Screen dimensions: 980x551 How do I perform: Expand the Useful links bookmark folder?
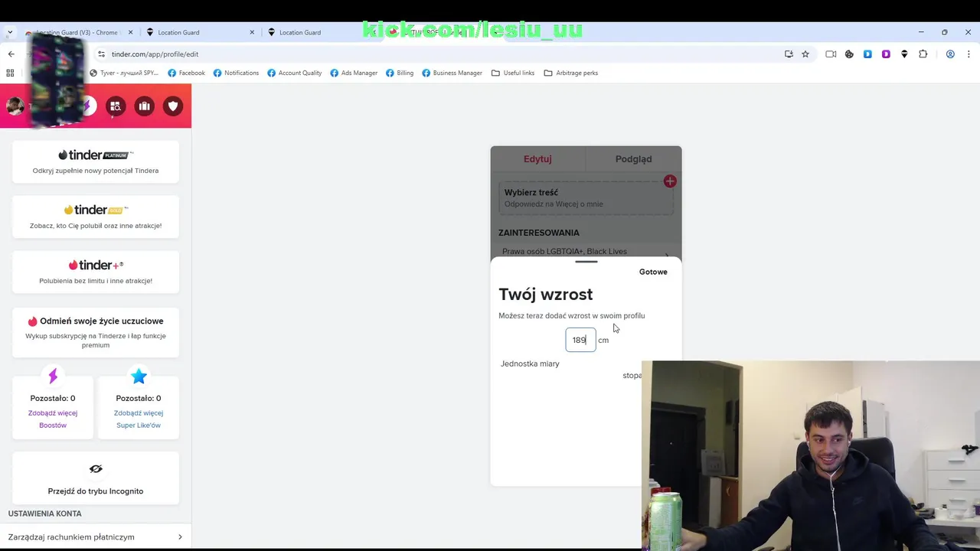513,73
